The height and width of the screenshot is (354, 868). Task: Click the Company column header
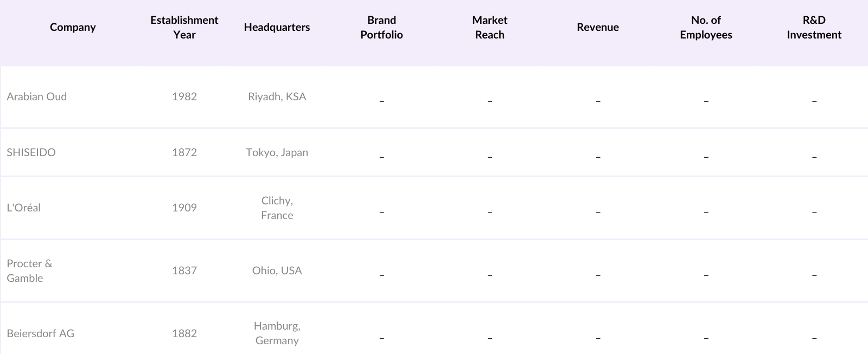pos(73,27)
